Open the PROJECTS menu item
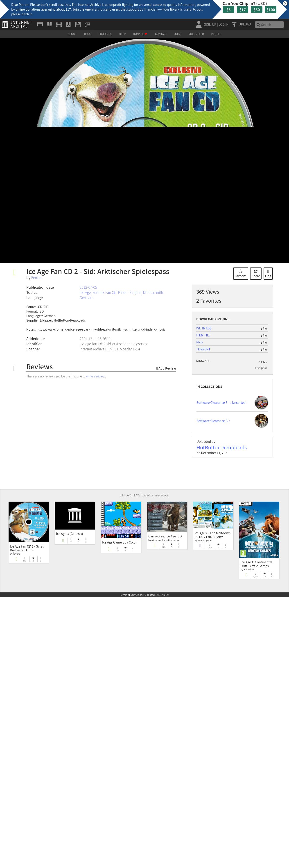289x868 pixels. [x=105, y=34]
